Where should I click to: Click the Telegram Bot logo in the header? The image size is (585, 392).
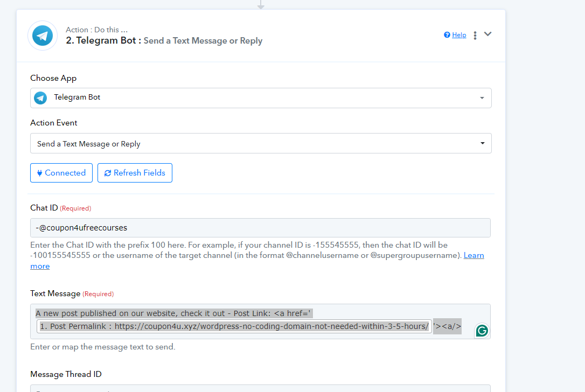[43, 36]
